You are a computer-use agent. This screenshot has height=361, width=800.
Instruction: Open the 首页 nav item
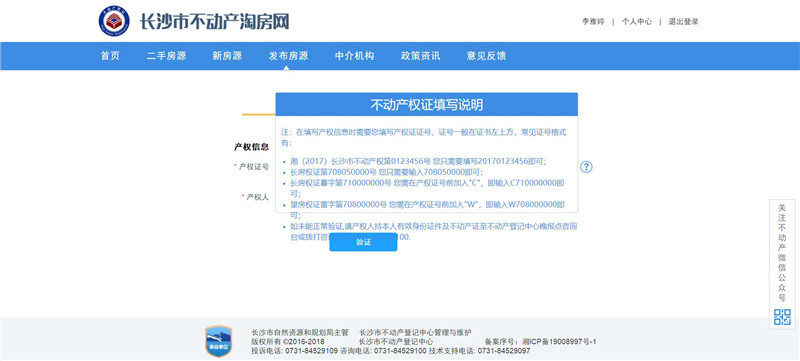point(110,56)
